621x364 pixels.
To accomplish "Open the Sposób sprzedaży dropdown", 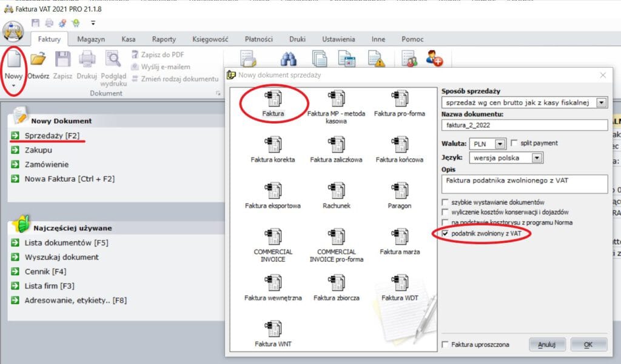I will (601, 103).
